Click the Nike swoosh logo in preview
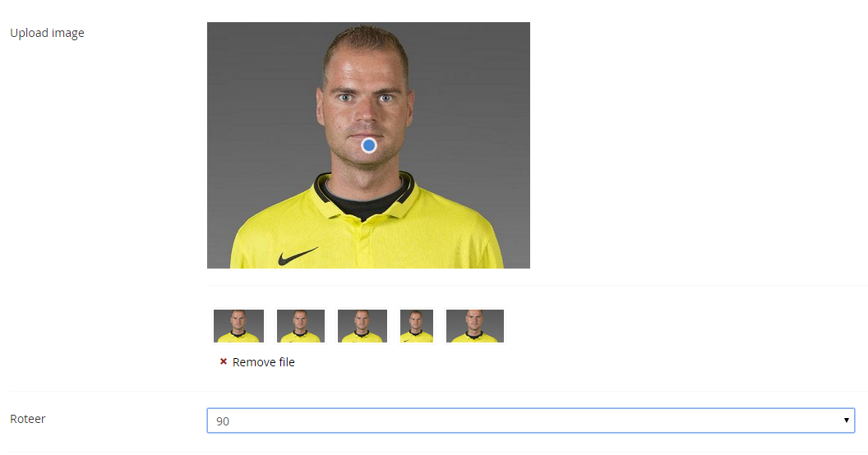 [x=297, y=255]
